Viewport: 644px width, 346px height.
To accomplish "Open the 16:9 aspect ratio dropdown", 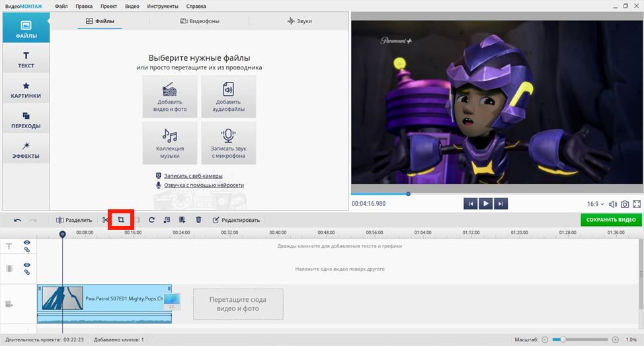I will click(596, 204).
